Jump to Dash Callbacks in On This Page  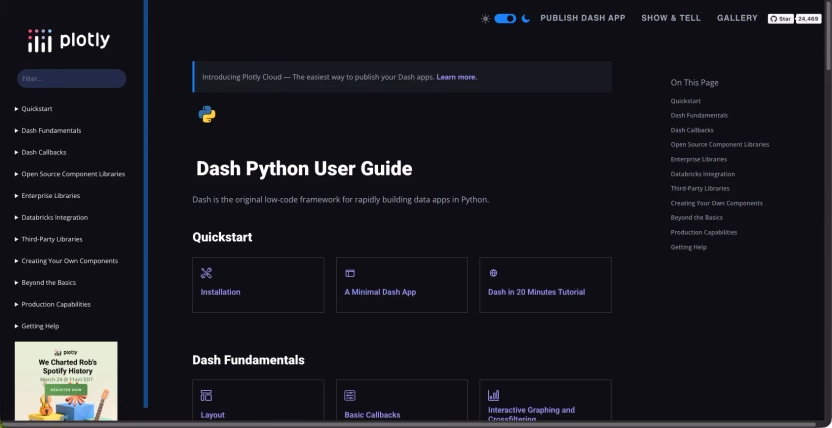[692, 130]
